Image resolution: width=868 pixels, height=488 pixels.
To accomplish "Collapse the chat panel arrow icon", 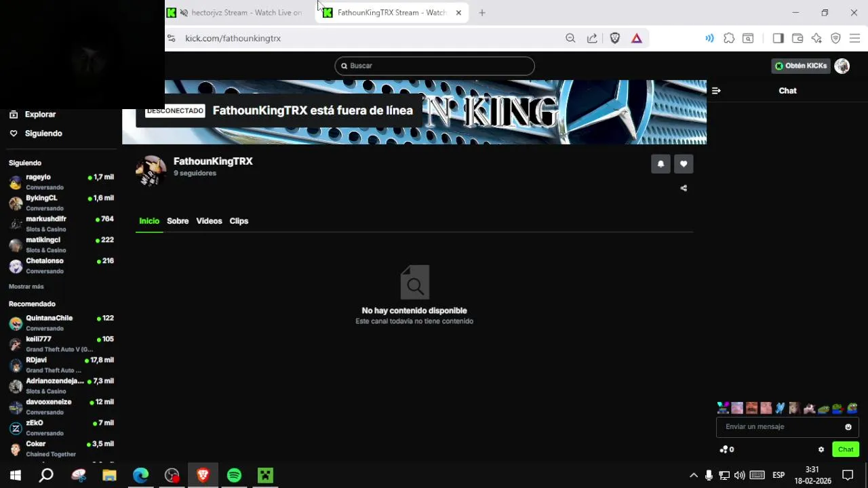I will (716, 91).
